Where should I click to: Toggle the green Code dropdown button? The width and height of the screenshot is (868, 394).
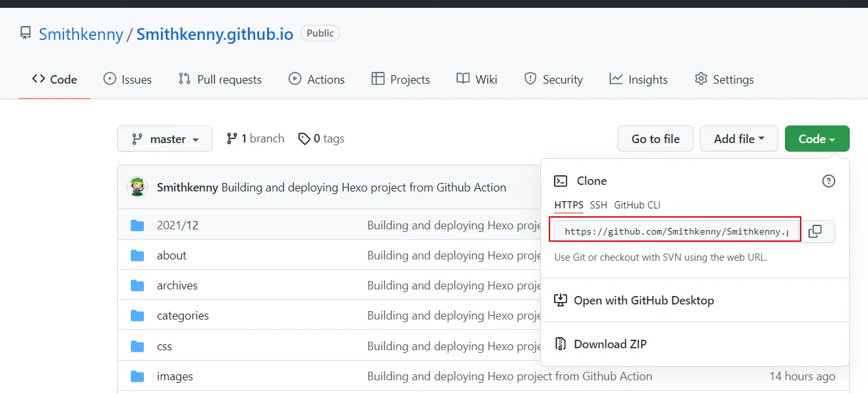tap(817, 139)
